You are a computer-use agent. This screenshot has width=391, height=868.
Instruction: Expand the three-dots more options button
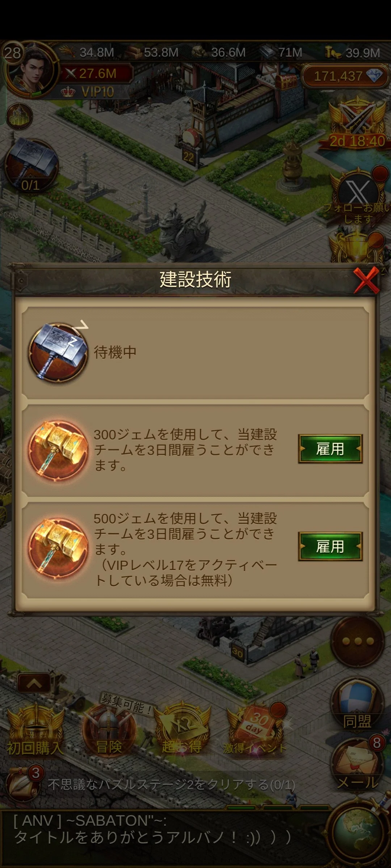pos(358,642)
